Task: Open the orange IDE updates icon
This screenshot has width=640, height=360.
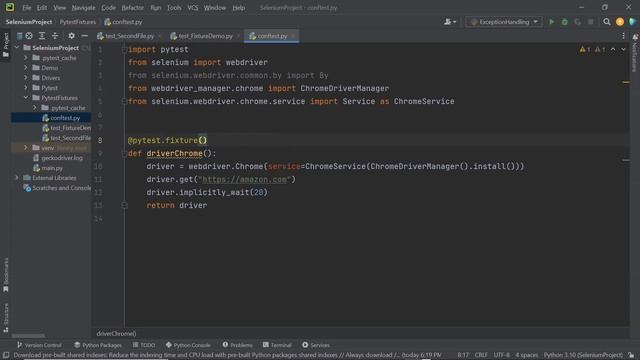Action: pyautogui.click(x=620, y=22)
